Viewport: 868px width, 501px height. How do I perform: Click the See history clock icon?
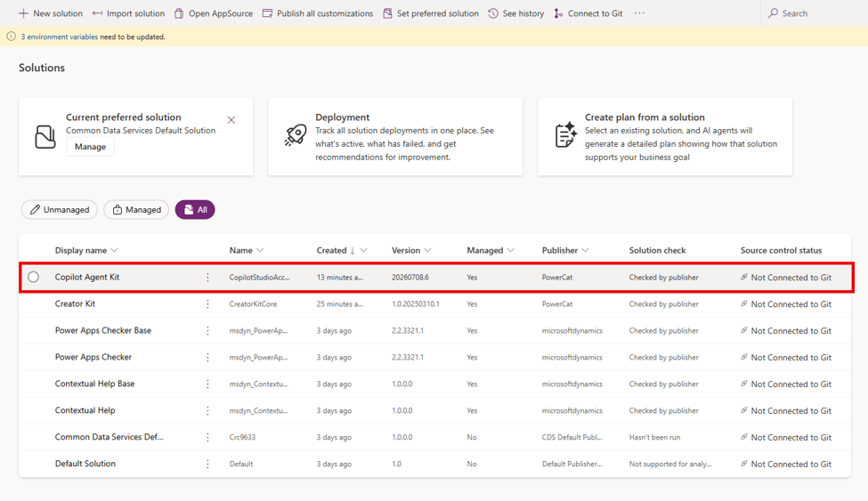(x=493, y=13)
